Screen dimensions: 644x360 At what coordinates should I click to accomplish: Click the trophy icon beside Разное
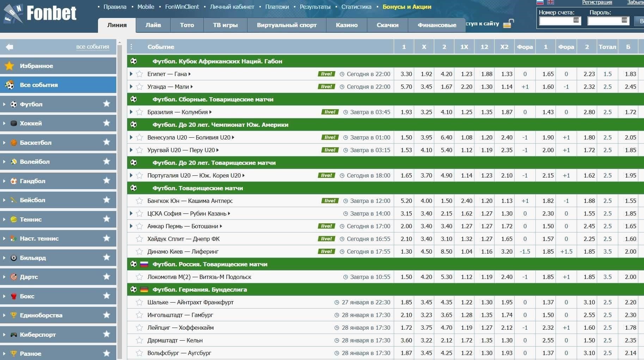point(14,354)
